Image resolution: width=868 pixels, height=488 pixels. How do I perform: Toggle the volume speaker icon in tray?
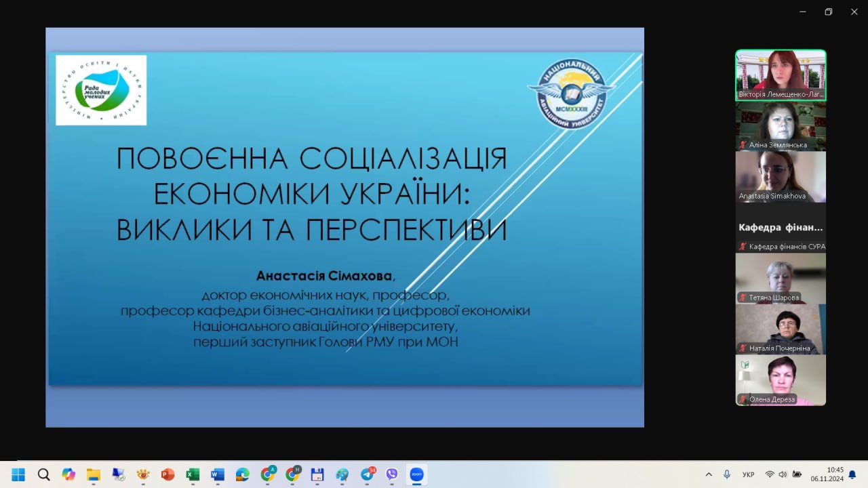pos(783,474)
